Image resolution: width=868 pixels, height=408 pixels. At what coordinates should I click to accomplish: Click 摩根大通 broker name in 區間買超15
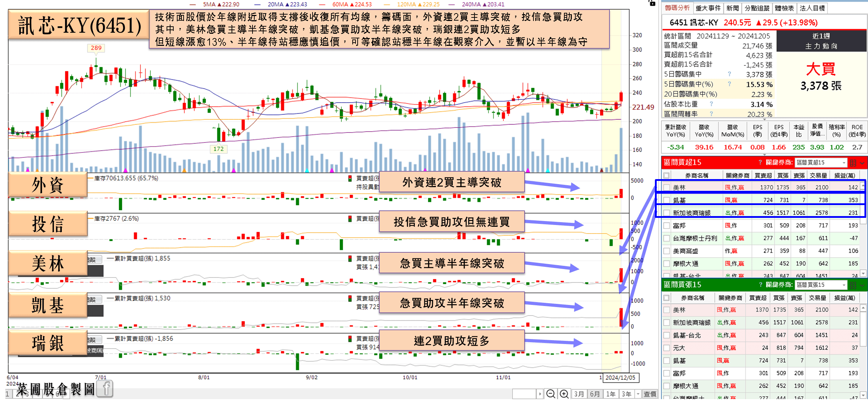coord(685,264)
